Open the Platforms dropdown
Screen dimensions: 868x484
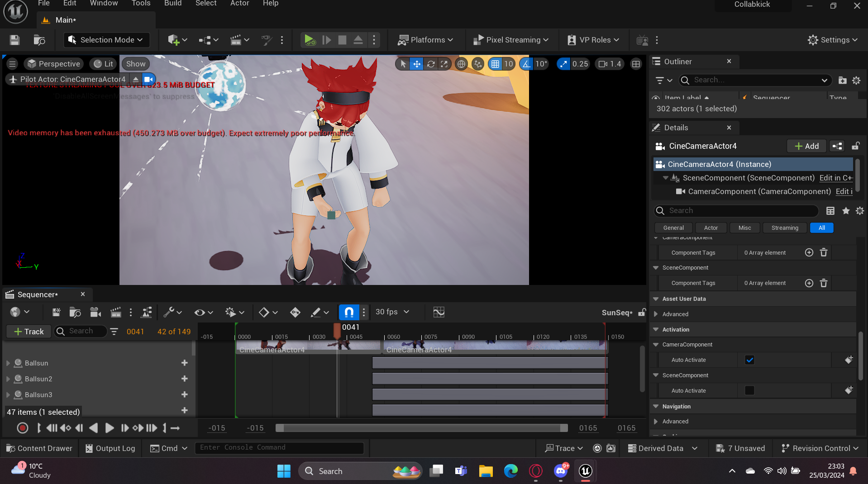425,40
